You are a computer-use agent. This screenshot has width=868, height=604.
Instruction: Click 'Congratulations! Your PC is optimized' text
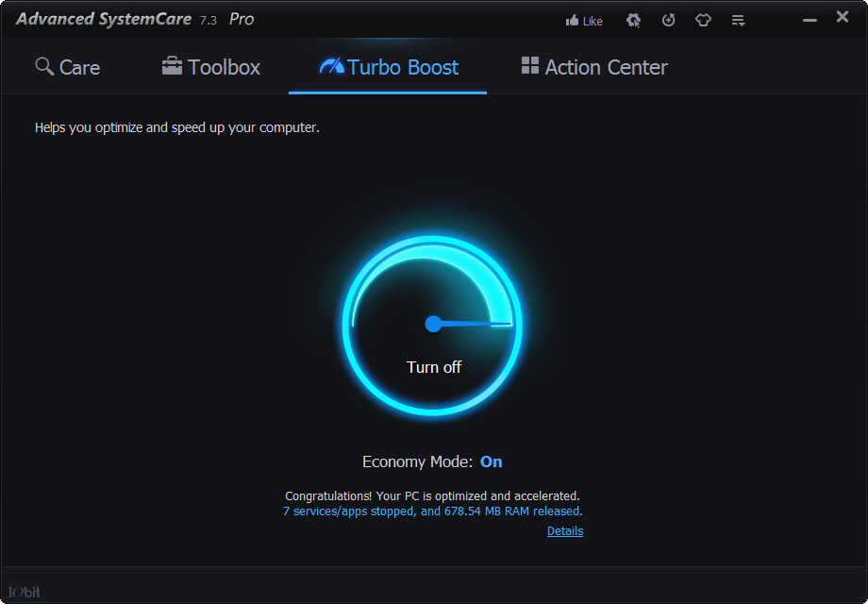432,496
